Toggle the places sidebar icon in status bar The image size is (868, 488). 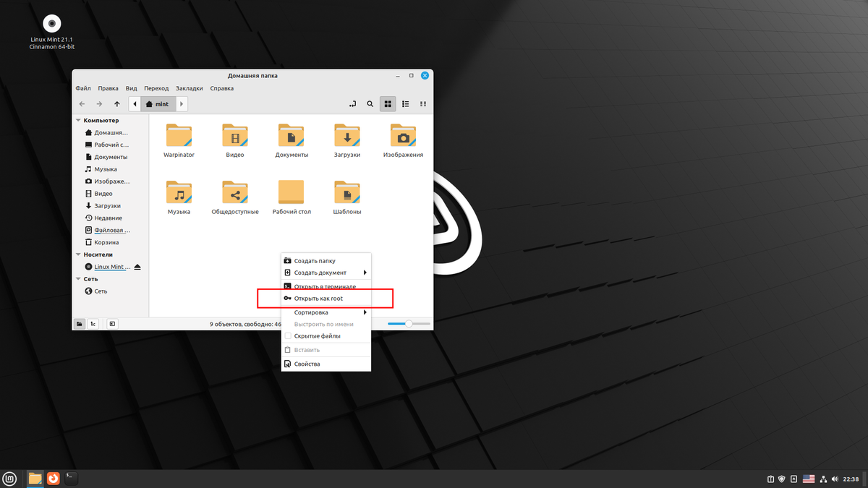click(78, 323)
